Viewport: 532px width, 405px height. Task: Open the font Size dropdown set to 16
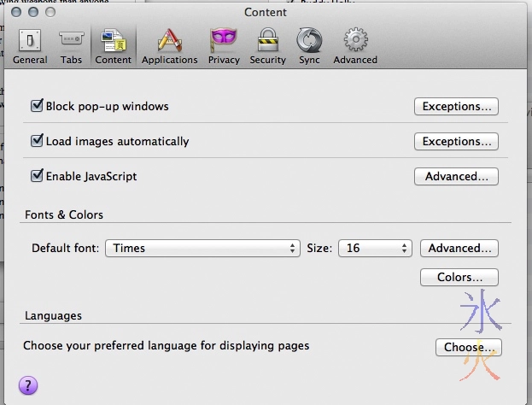(375, 248)
